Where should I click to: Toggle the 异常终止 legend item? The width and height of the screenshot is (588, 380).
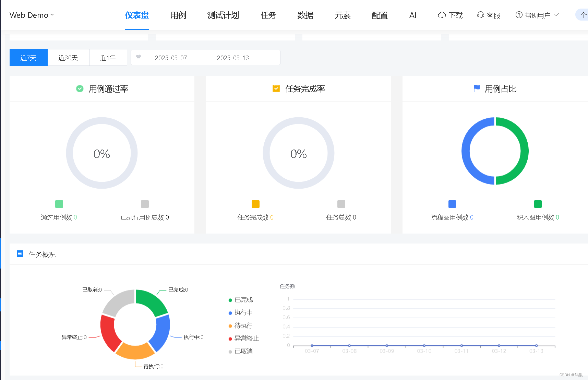pos(244,339)
